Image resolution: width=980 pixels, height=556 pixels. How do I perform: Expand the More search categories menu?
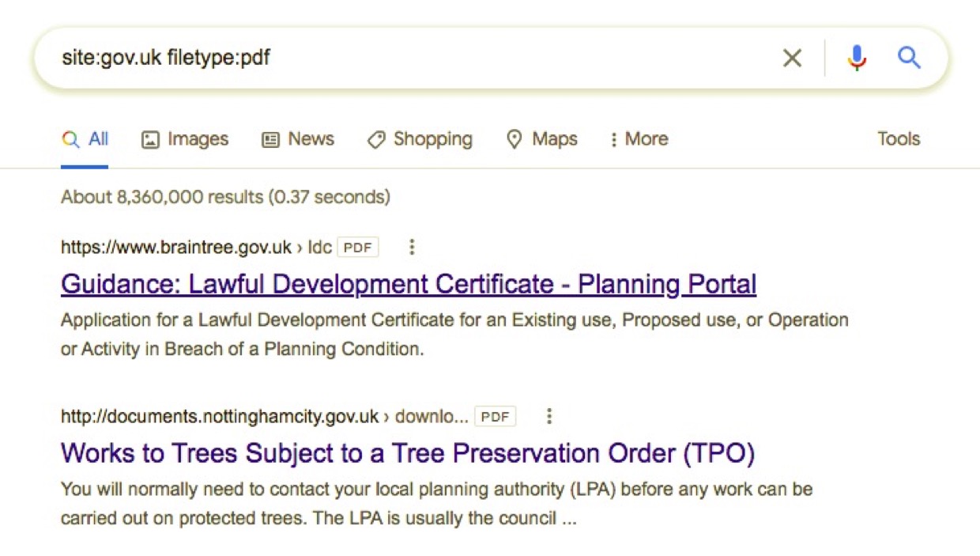[639, 139]
